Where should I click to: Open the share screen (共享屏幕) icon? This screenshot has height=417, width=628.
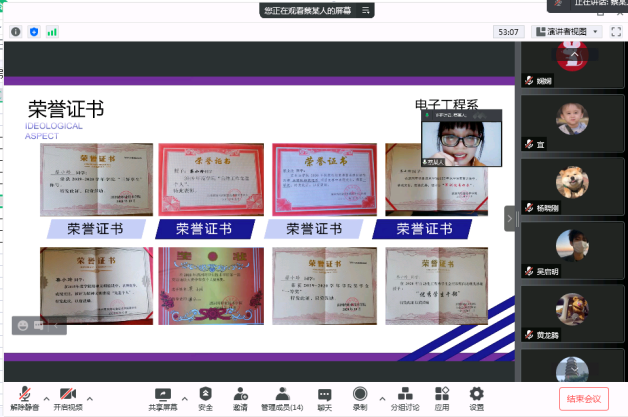162,397
